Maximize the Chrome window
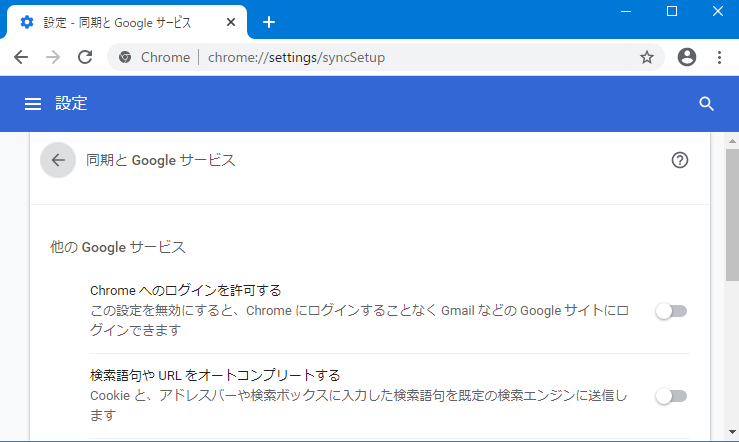The width and height of the screenshot is (739, 442). 672,11
